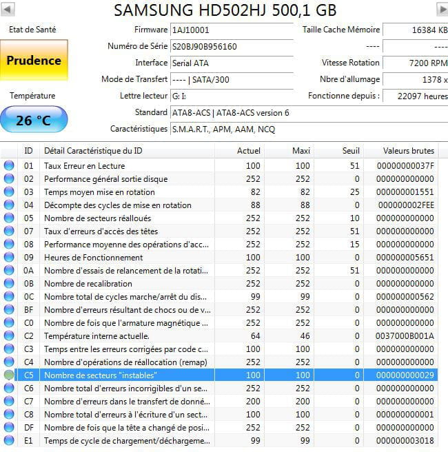Click the status icon of row BF
The height and width of the screenshot is (476, 448).
coord(9,309)
